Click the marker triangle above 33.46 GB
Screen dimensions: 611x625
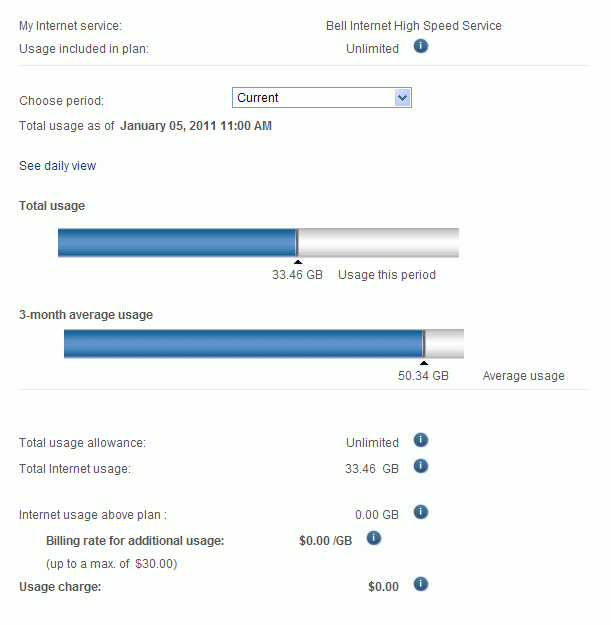coord(298,262)
